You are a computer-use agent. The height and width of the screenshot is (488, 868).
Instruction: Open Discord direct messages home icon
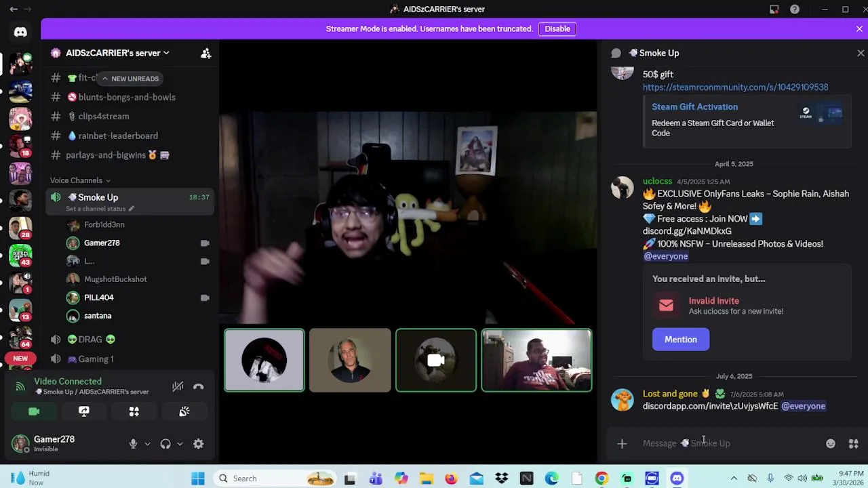pyautogui.click(x=20, y=32)
